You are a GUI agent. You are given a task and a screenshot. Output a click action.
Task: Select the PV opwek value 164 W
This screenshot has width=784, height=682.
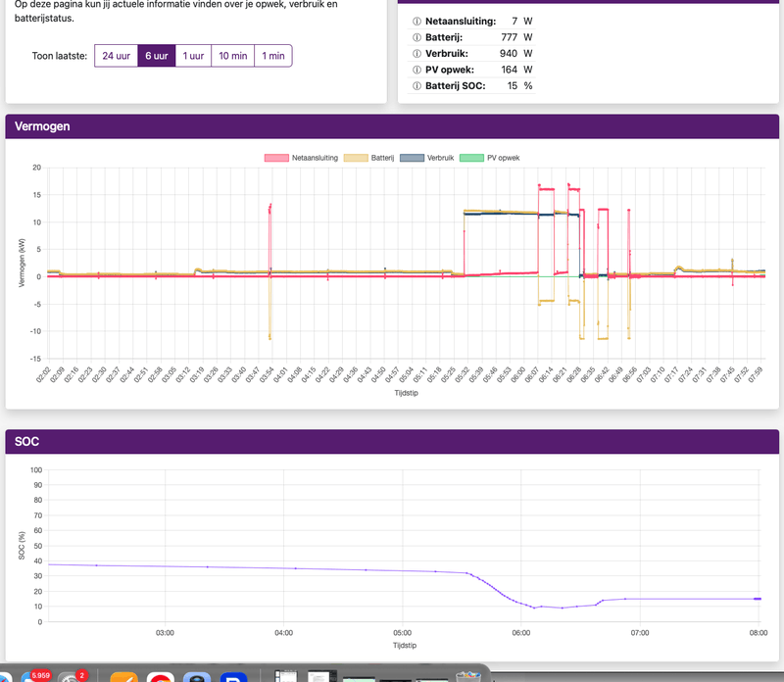(516, 70)
